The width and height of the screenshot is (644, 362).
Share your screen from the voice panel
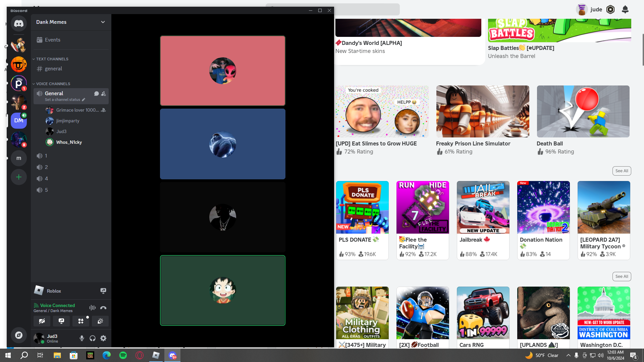click(x=61, y=321)
